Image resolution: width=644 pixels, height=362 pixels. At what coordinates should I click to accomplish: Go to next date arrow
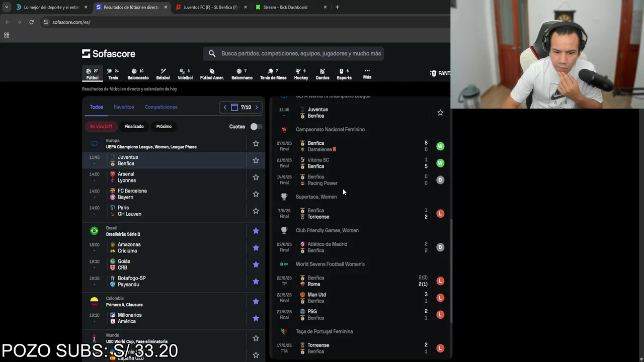[257, 107]
